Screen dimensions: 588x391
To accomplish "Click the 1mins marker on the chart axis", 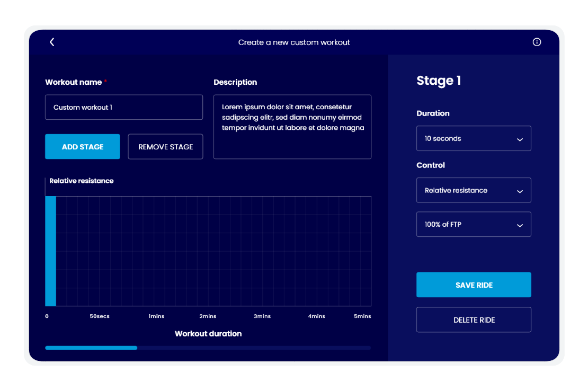I will 156,316.
